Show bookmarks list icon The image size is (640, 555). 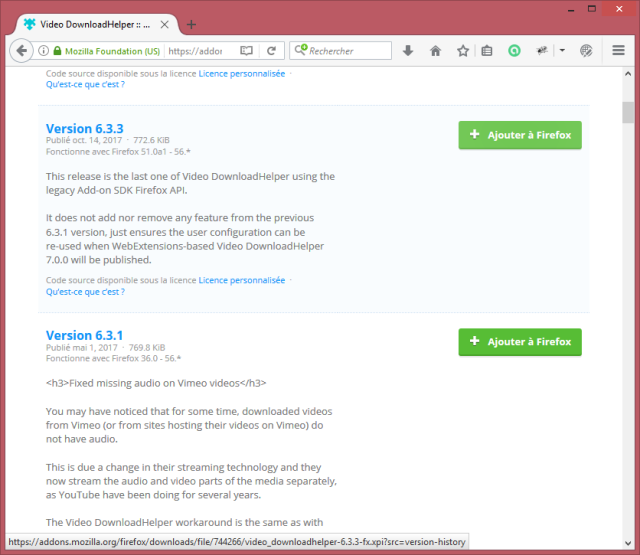(x=487, y=51)
